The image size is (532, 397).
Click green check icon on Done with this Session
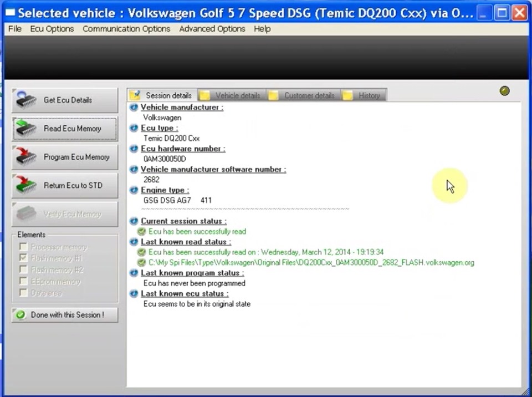pyautogui.click(x=21, y=315)
